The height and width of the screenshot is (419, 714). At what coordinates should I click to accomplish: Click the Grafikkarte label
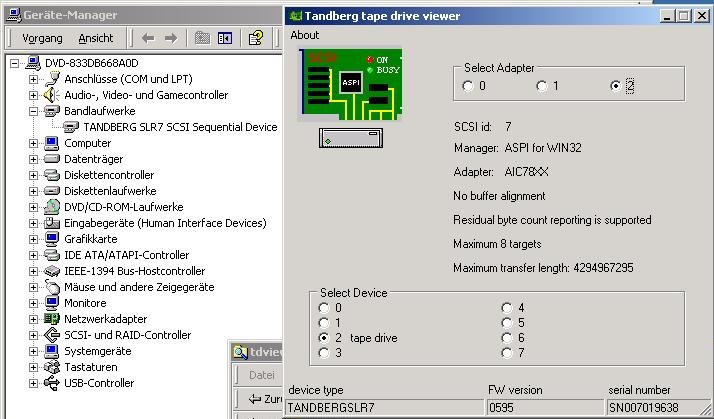[x=91, y=239]
